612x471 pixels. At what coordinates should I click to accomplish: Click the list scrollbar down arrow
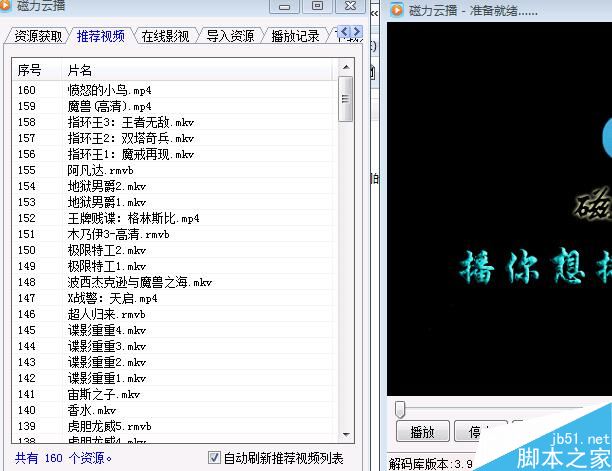coord(346,434)
